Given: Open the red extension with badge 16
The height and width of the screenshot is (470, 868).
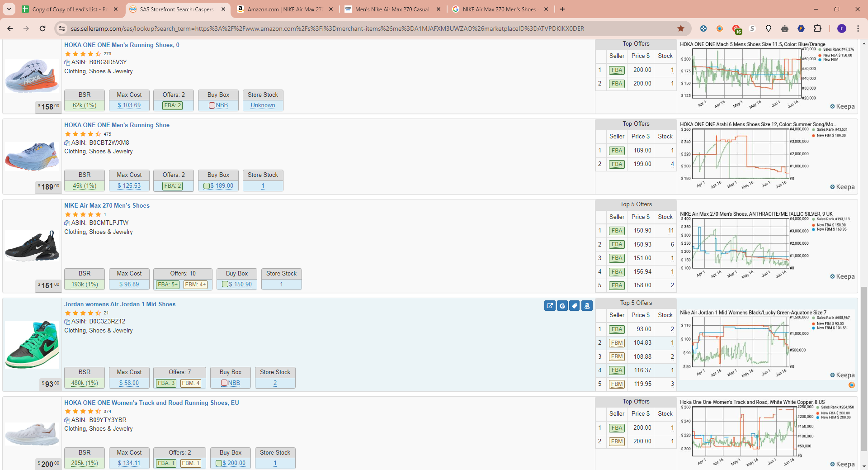Looking at the screenshot, I should coord(736,29).
